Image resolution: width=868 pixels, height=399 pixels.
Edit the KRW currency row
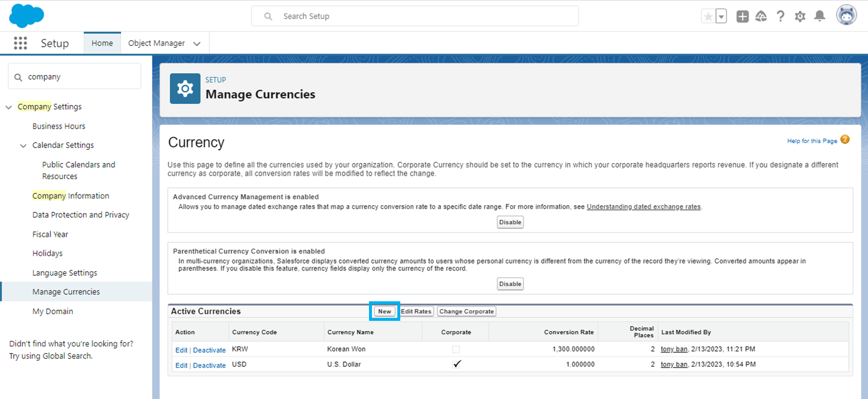coord(181,350)
